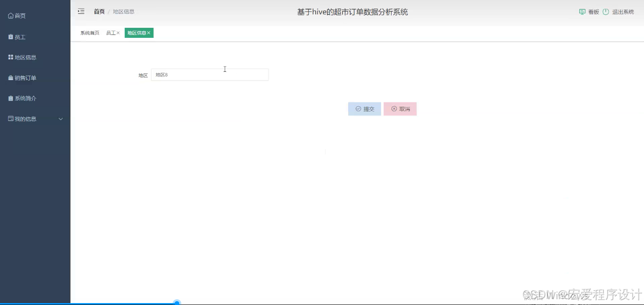Click the circled X icon in 取消 button

point(394,109)
